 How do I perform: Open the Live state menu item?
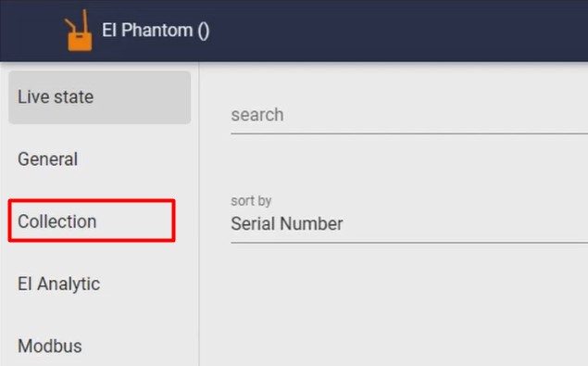pyautogui.click(x=100, y=97)
